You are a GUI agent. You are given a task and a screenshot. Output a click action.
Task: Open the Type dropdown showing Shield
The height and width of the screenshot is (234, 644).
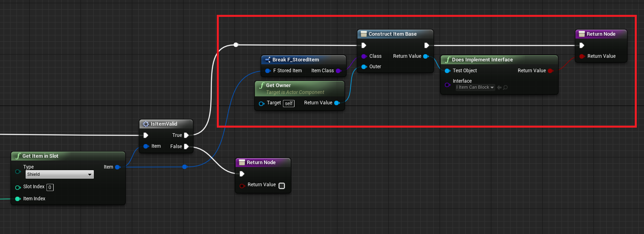tap(59, 175)
